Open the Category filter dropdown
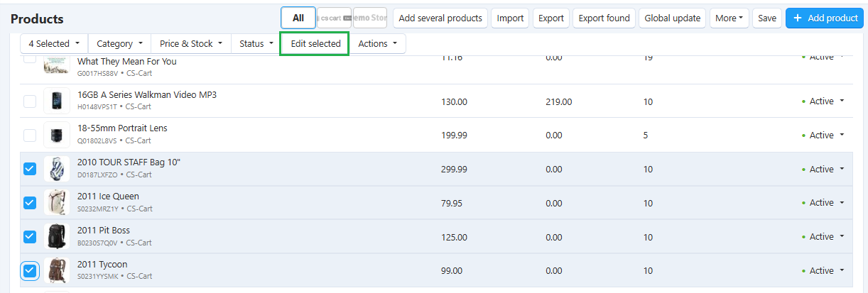The image size is (868, 293). [119, 44]
